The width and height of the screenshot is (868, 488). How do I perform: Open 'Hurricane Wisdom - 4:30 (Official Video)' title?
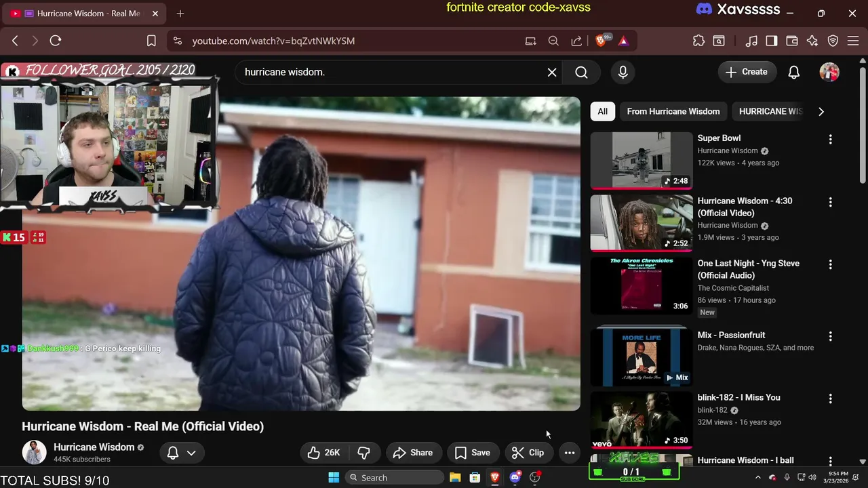(745, 207)
